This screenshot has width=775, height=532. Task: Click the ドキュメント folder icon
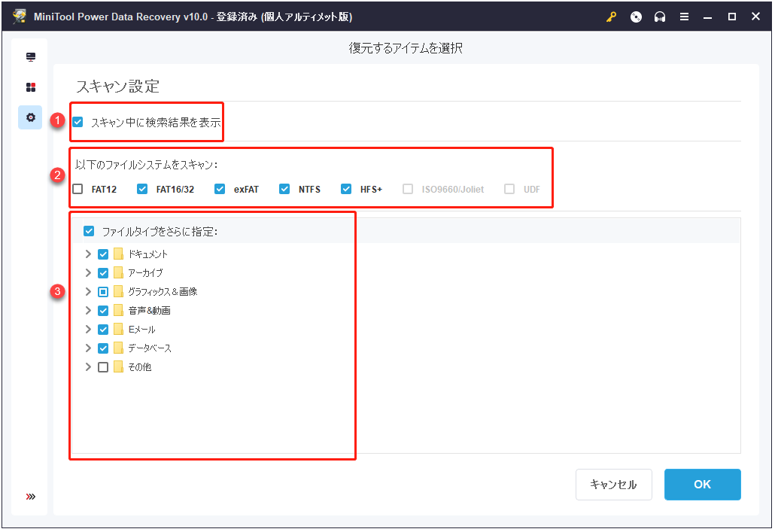[x=118, y=254]
